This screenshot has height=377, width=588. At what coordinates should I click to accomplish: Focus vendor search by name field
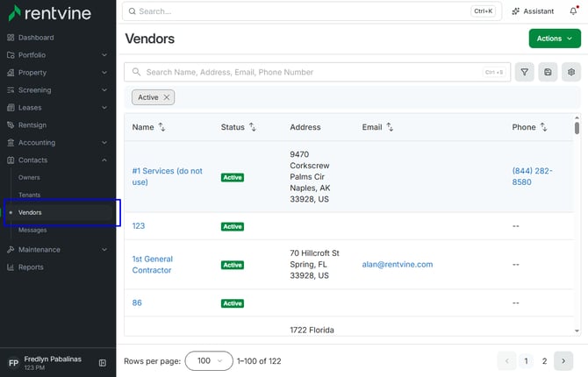point(317,72)
